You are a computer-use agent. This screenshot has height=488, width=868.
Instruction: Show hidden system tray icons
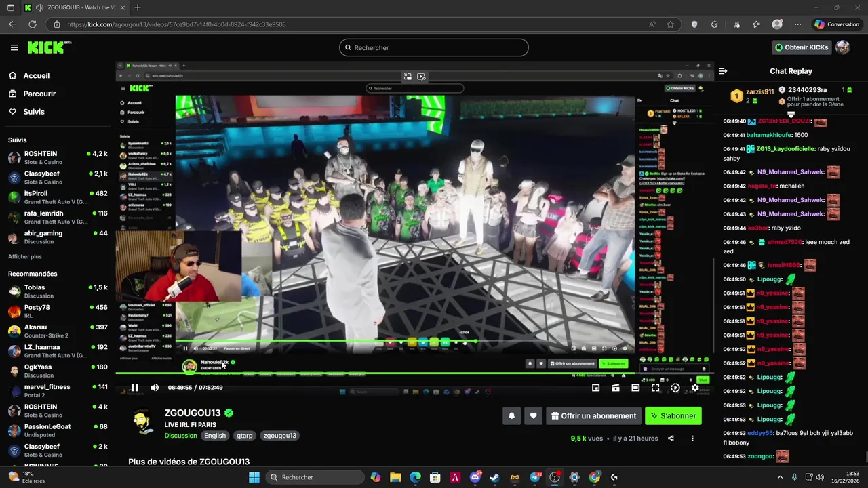pos(780,477)
